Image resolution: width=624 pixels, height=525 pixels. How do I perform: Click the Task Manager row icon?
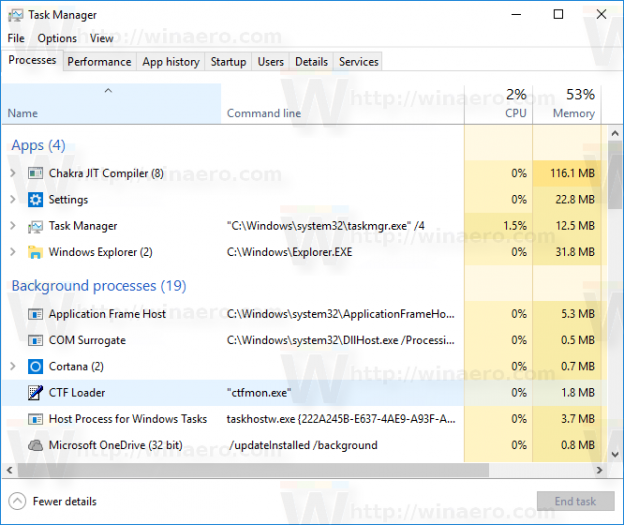pyautogui.click(x=35, y=226)
